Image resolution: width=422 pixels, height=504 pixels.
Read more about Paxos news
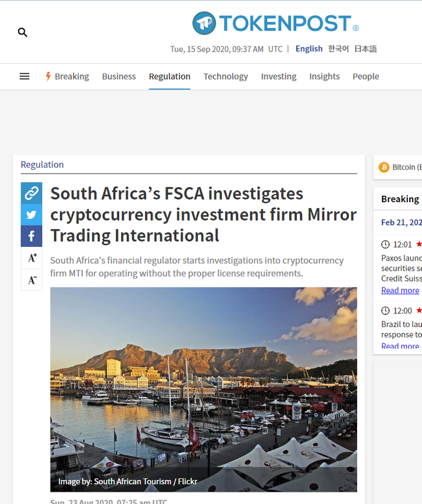click(x=400, y=290)
